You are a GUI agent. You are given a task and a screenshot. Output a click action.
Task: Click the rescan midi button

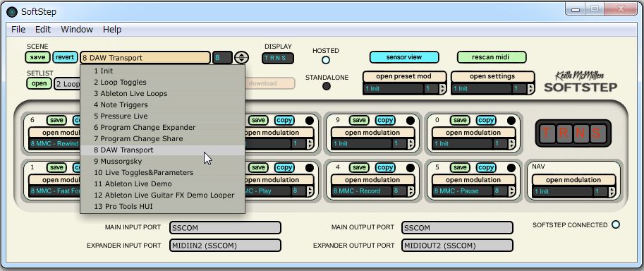tap(492, 57)
